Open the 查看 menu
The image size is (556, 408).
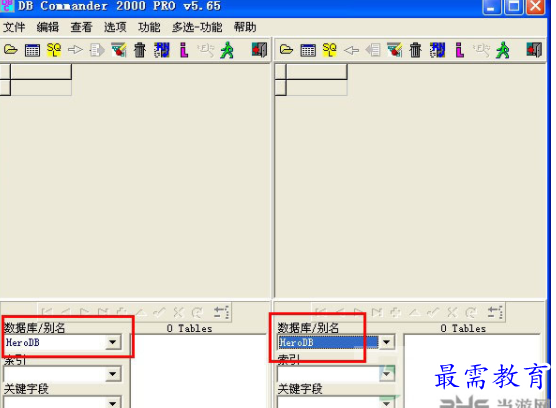pos(81,27)
